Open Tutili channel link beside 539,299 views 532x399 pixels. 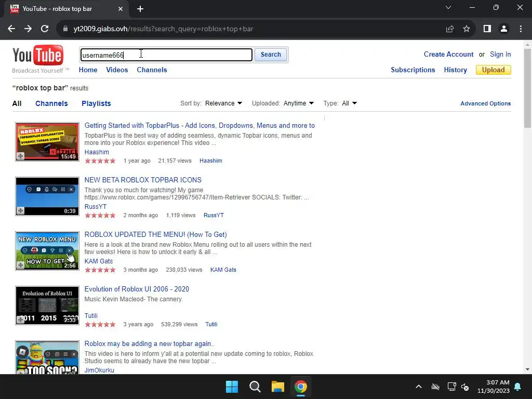[211, 324]
